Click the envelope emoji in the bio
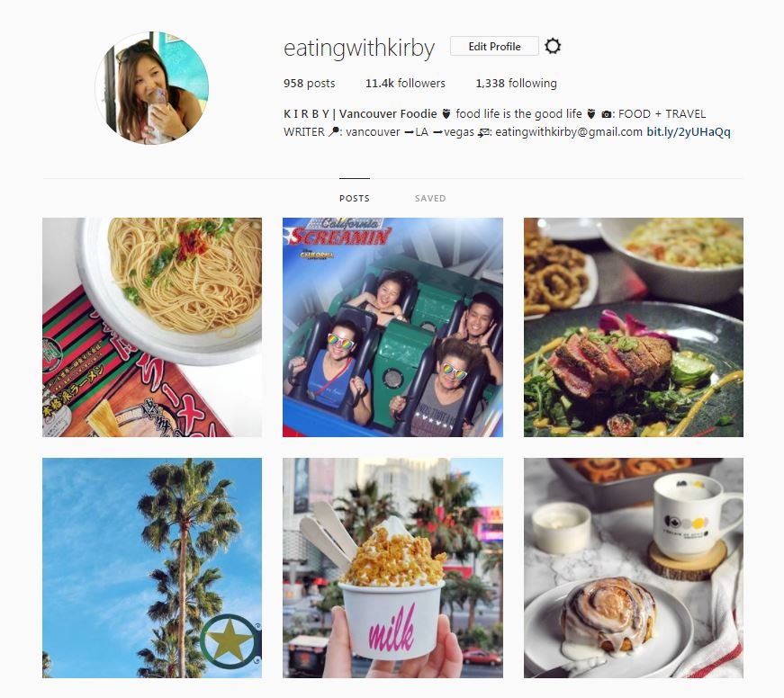 click(x=483, y=132)
